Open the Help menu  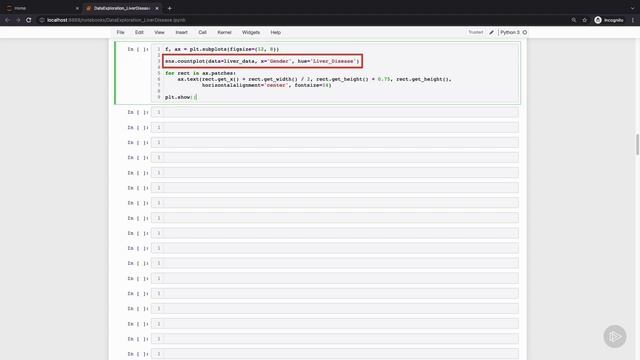click(x=276, y=32)
